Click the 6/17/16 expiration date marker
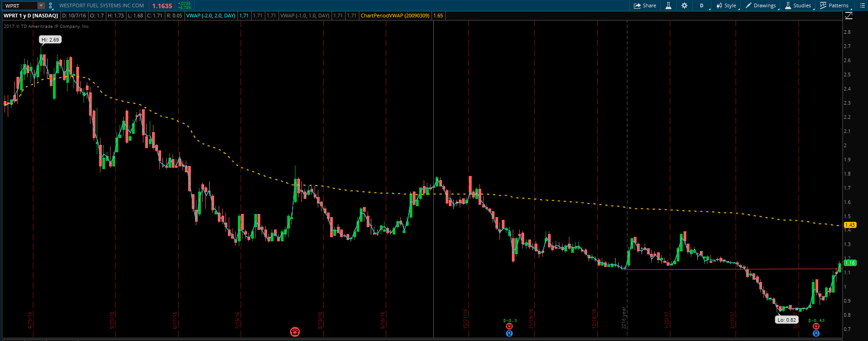Viewport: 868px width, 341px height. (175, 320)
